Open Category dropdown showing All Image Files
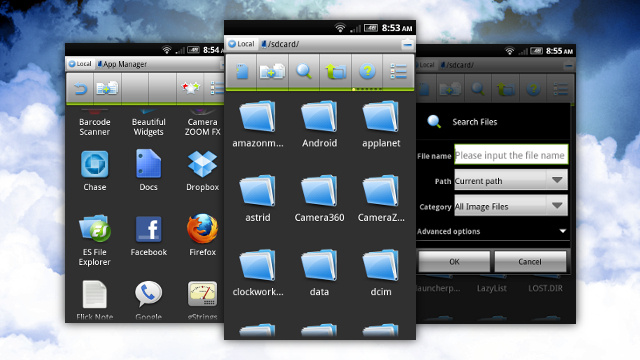The width and height of the screenshot is (640, 360). coord(511,206)
